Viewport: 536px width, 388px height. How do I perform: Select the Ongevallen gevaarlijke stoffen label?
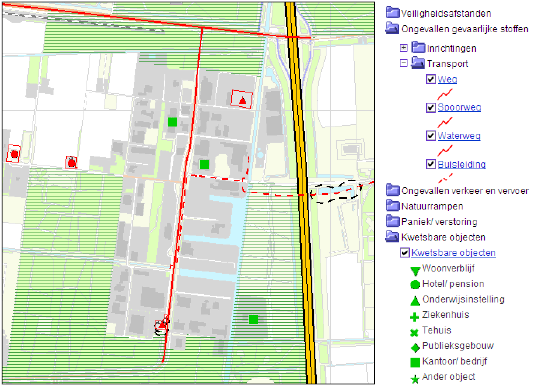click(x=465, y=29)
